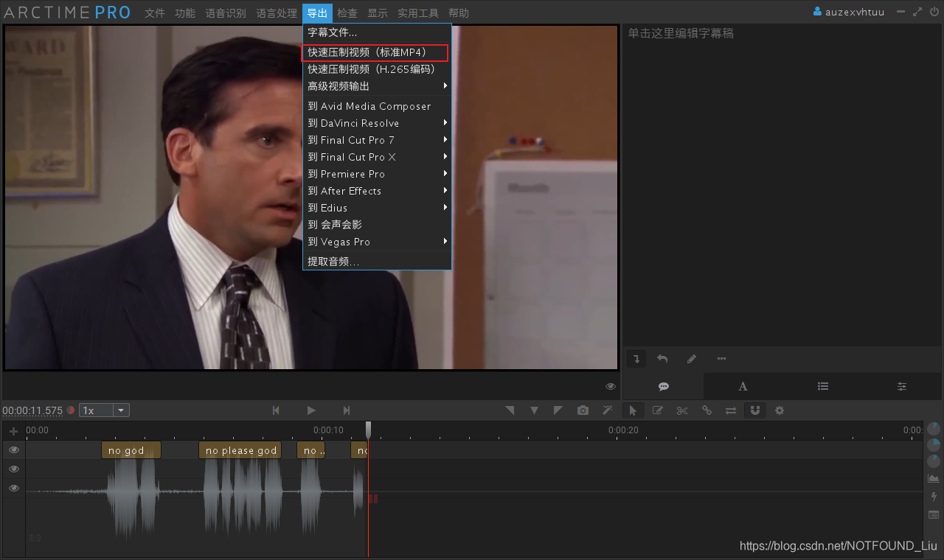Take a snapshot with the camera icon
944x560 pixels.
pos(583,410)
